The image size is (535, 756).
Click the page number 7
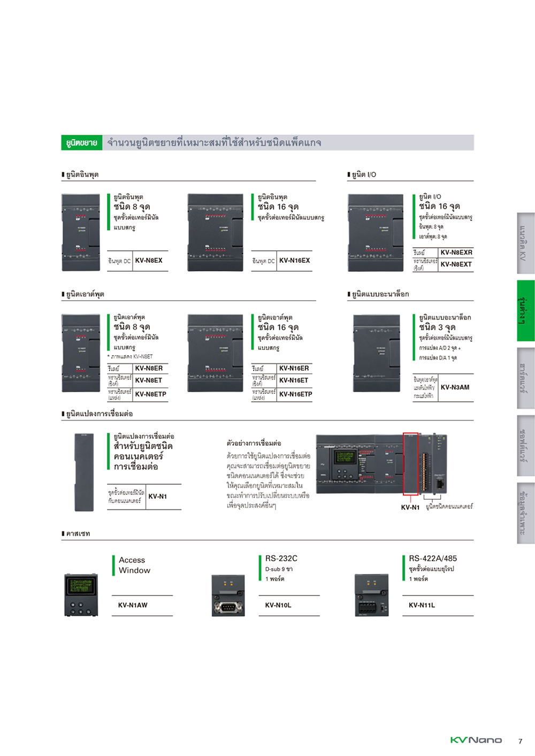tap(520, 741)
